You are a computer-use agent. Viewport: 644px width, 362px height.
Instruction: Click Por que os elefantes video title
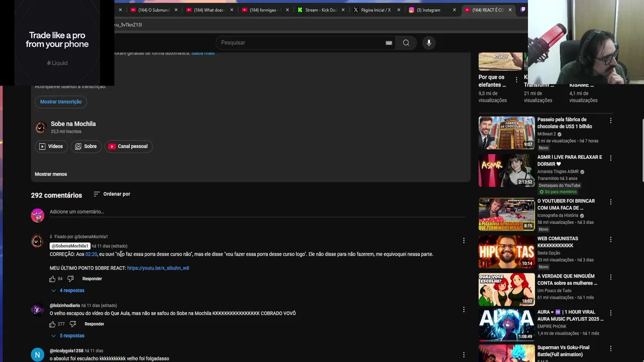(x=492, y=81)
